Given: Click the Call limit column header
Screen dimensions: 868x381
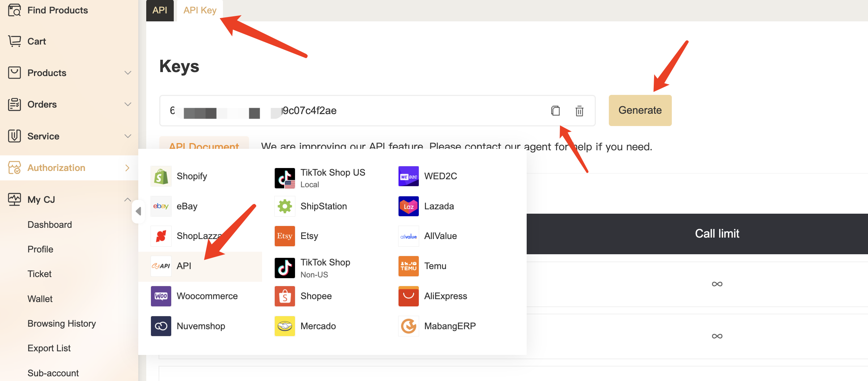Looking at the screenshot, I should 717,234.
